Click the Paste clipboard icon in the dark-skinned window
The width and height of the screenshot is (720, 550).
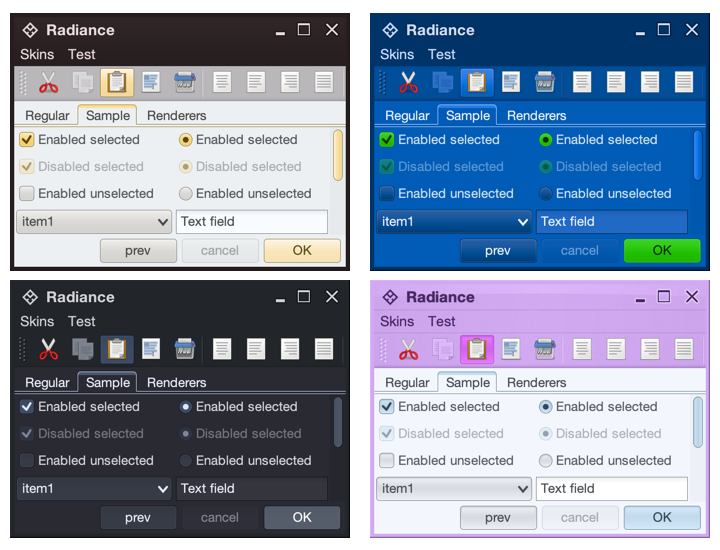coord(117,349)
